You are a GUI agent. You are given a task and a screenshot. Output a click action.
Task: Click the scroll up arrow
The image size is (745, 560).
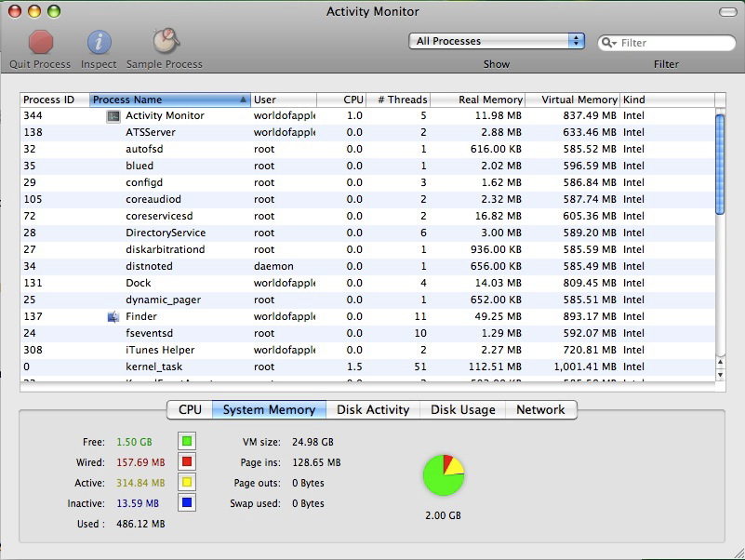coord(720,362)
